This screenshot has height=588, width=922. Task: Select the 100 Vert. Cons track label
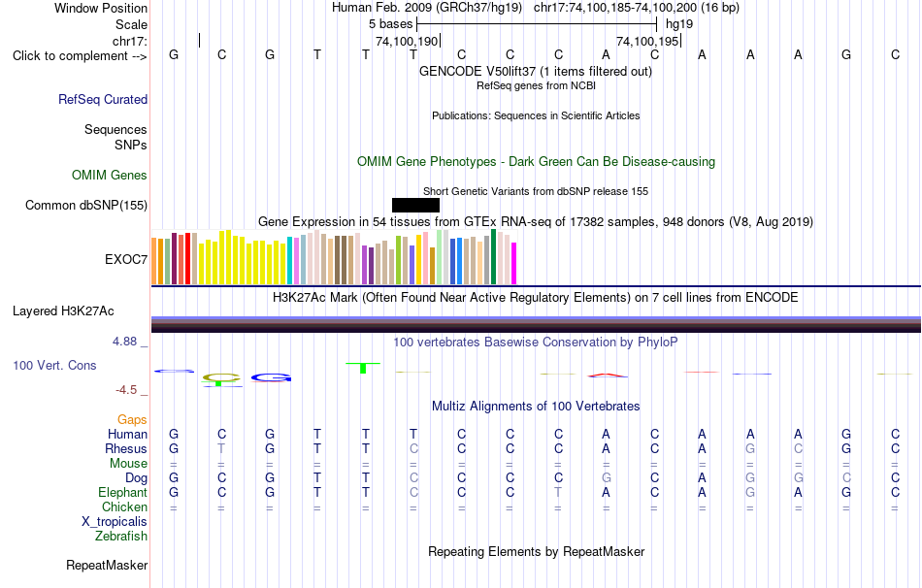pyautogui.click(x=54, y=365)
